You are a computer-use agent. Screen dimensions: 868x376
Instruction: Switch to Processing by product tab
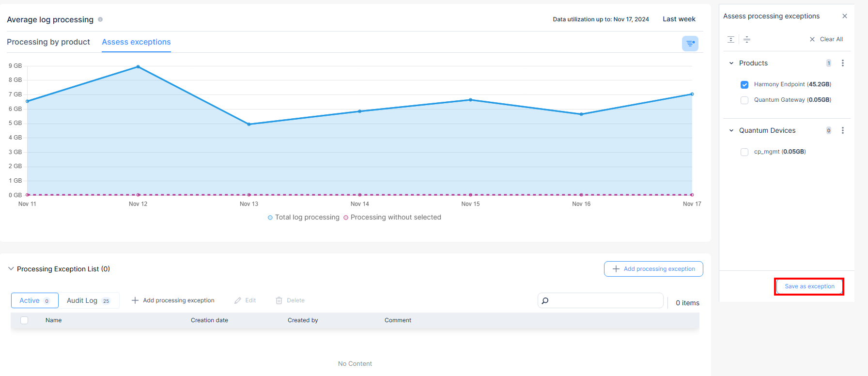(x=48, y=42)
